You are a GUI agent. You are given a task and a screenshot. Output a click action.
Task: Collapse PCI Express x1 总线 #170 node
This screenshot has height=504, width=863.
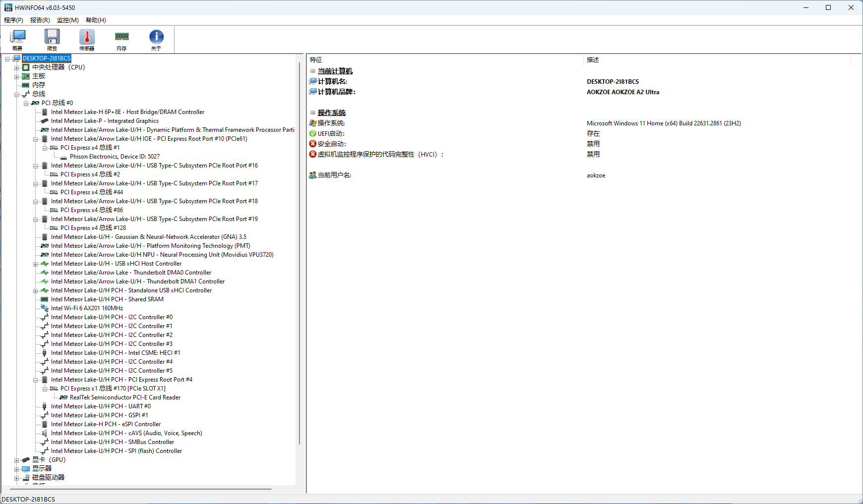(x=45, y=389)
